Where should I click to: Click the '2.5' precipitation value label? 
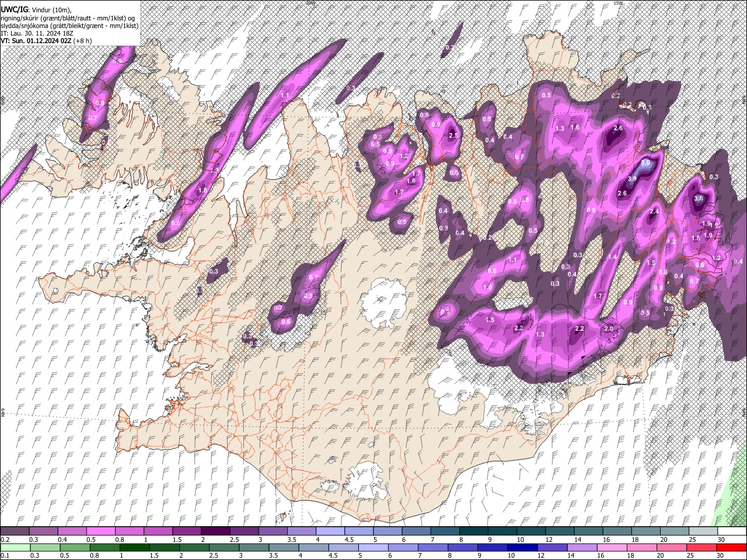453,135
